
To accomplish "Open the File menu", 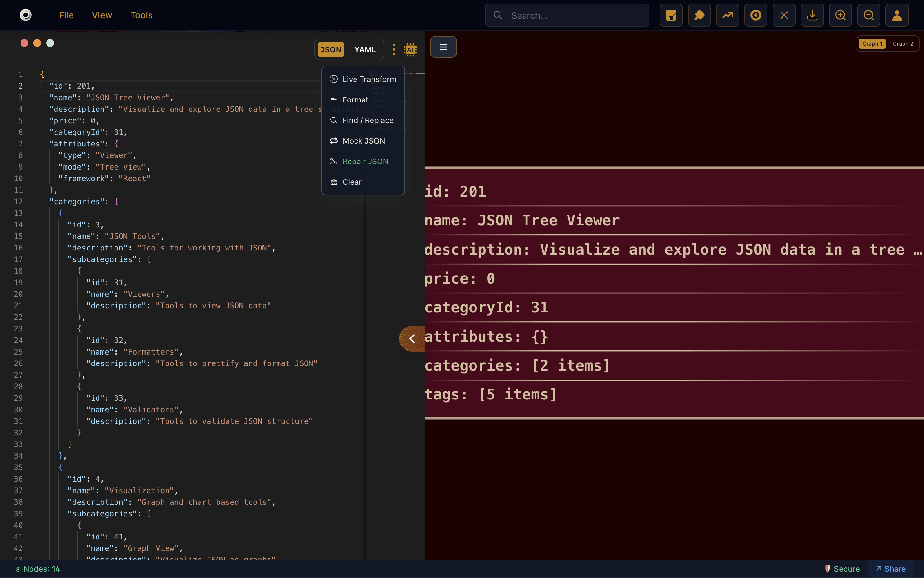I will point(66,15).
